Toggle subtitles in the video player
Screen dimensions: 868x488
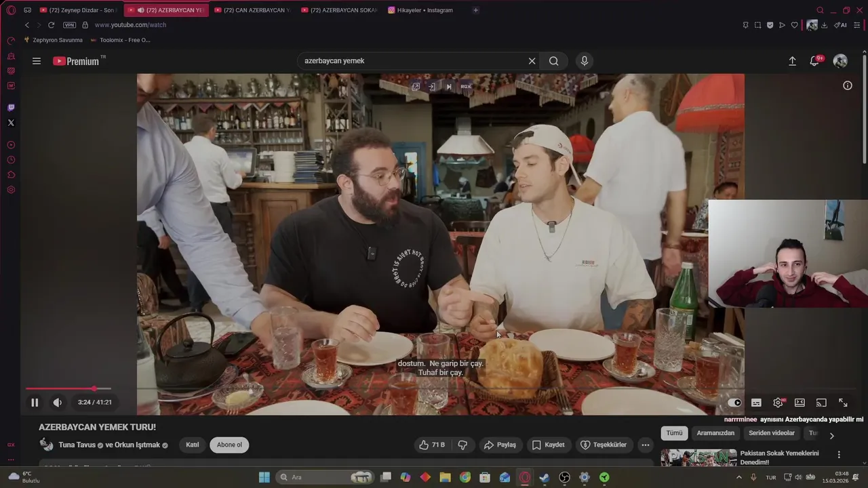(756, 403)
